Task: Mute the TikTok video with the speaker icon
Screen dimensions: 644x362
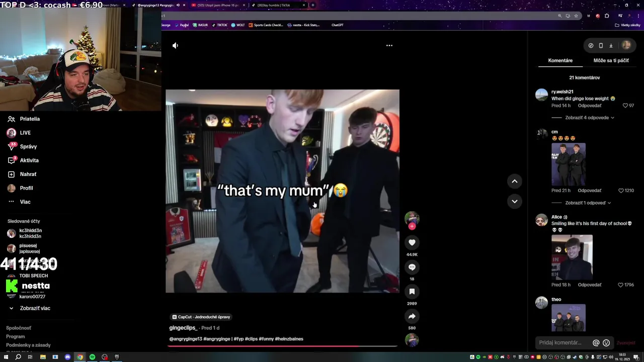Action: pyautogui.click(x=175, y=45)
